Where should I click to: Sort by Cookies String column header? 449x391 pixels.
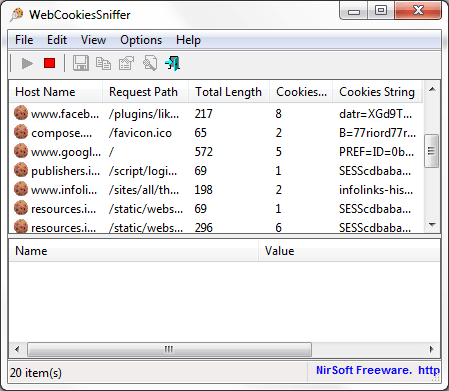click(377, 92)
